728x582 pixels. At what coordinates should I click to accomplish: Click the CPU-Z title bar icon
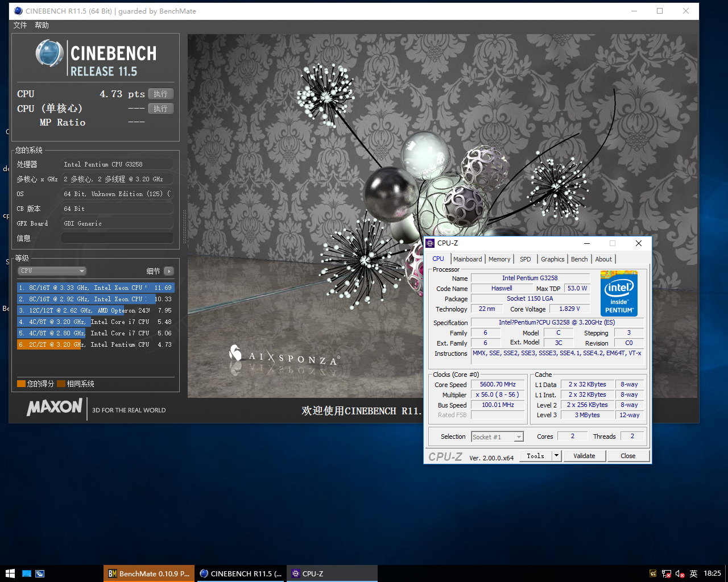click(430, 243)
